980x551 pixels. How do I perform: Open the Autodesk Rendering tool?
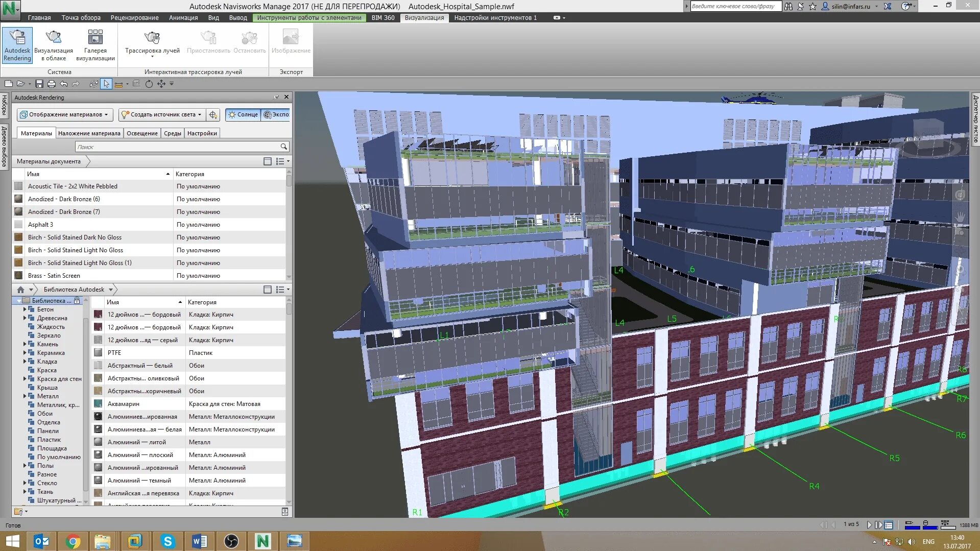pyautogui.click(x=17, y=45)
